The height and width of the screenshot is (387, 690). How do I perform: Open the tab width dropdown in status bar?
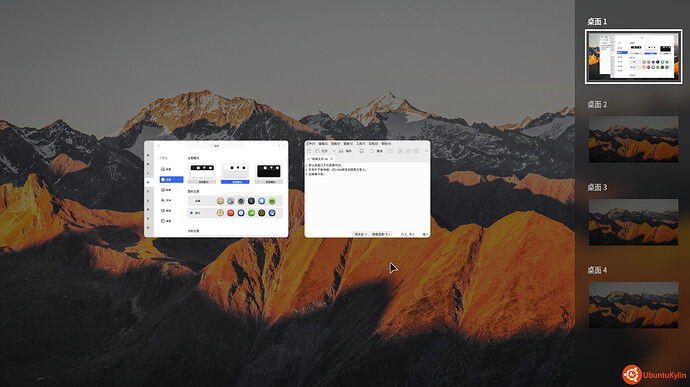381,234
